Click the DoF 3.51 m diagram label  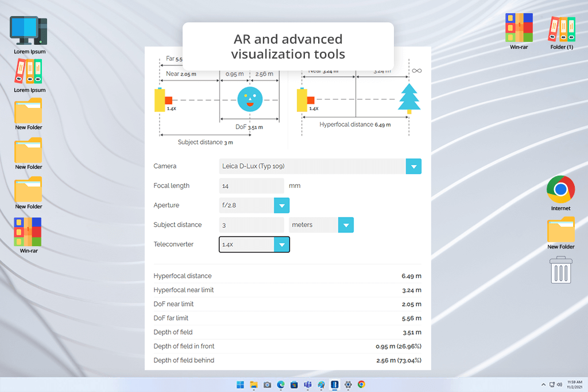click(249, 127)
